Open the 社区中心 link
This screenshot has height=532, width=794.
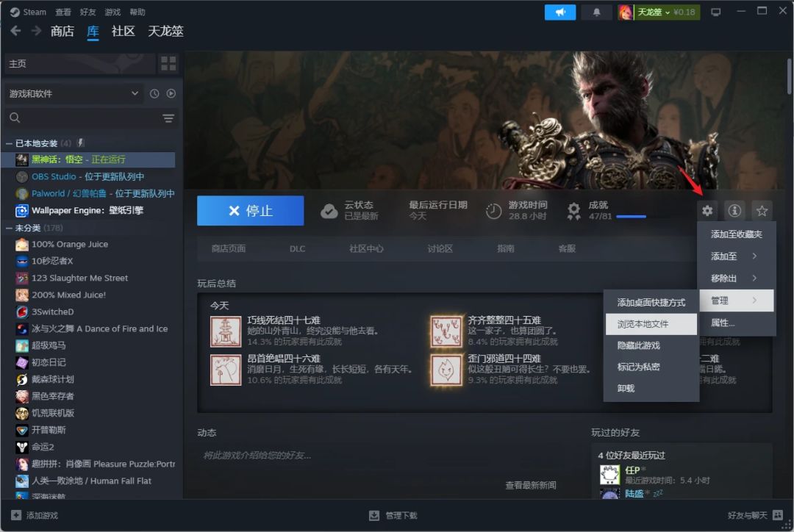click(366, 248)
